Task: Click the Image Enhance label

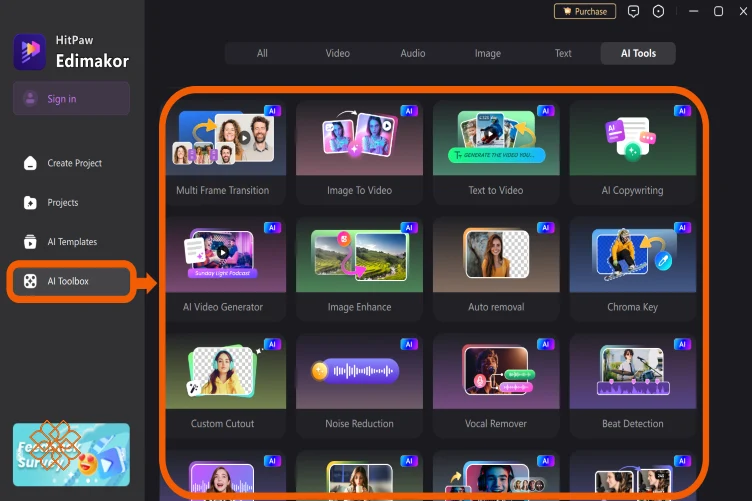Action: pyautogui.click(x=359, y=307)
